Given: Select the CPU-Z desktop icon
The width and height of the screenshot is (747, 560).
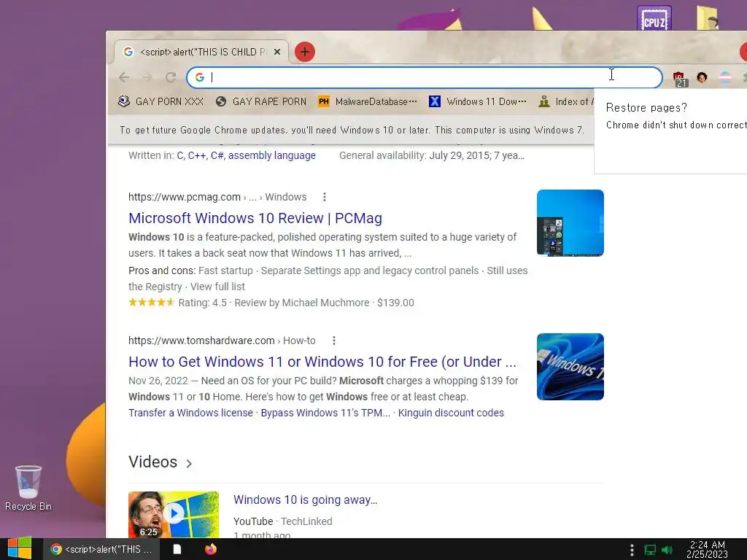Looking at the screenshot, I should coord(654,19).
